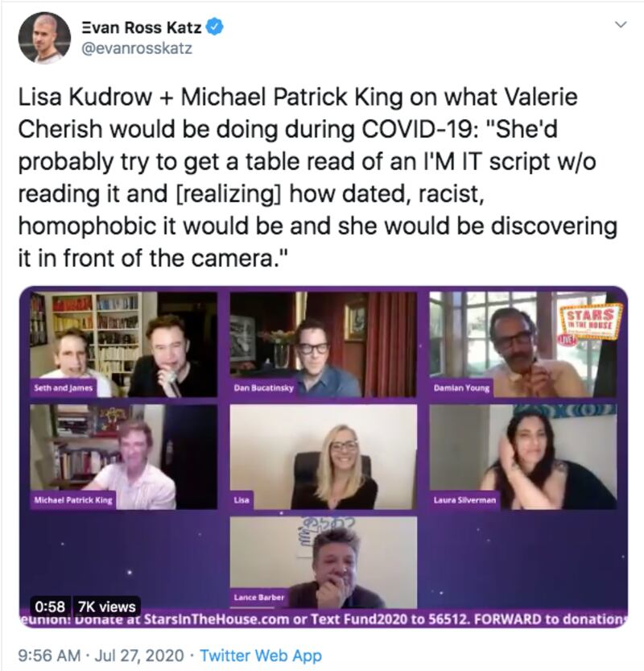Screen dimensions: 644x671
Task: Select the Damian Young video tile
Action: [x=523, y=345]
